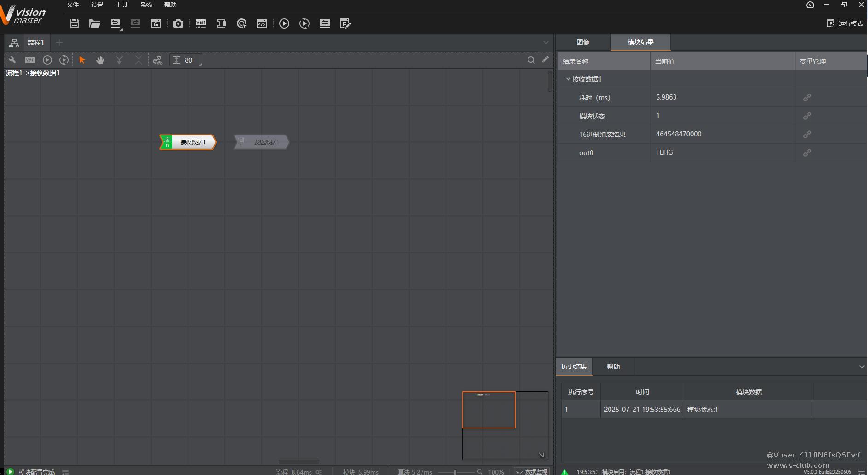Image resolution: width=868 pixels, height=475 pixels.
Task: Run flow continuously in flow toolbar
Action: point(64,60)
